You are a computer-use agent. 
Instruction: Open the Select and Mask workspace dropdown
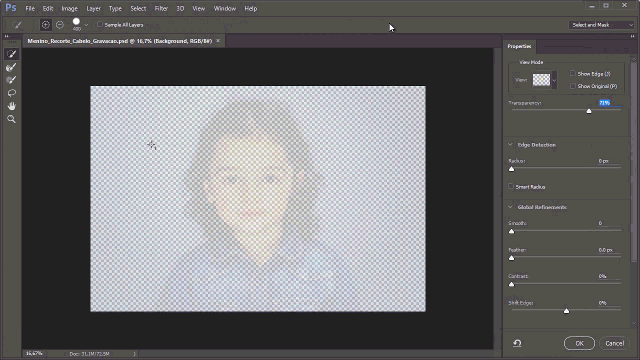click(x=601, y=25)
